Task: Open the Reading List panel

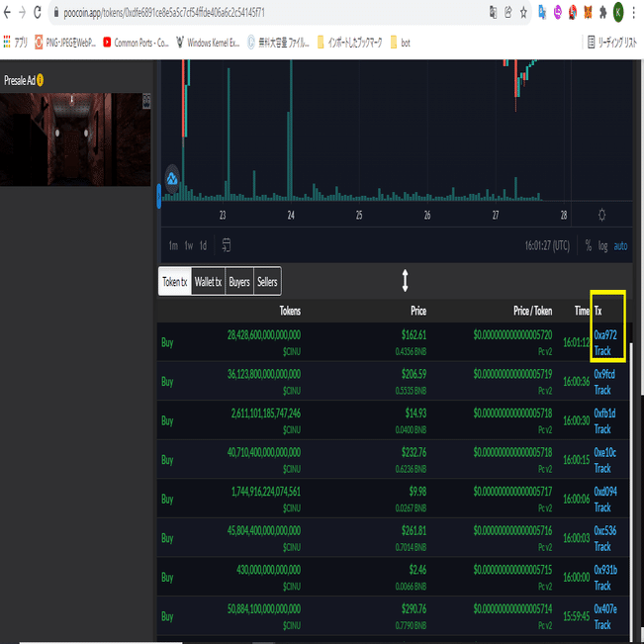Action: 612,43
